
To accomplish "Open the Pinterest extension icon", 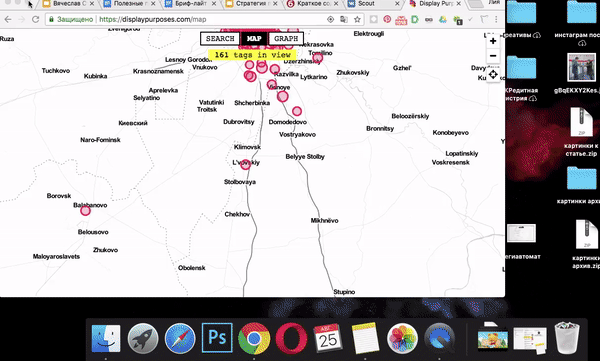I will coord(387,19).
